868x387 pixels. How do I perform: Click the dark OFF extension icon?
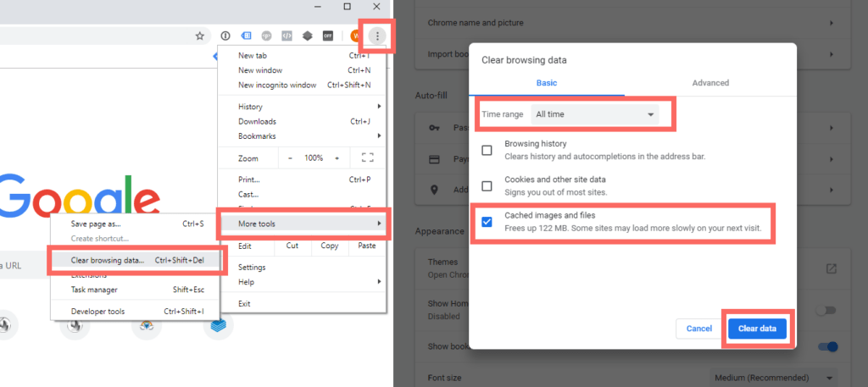329,36
